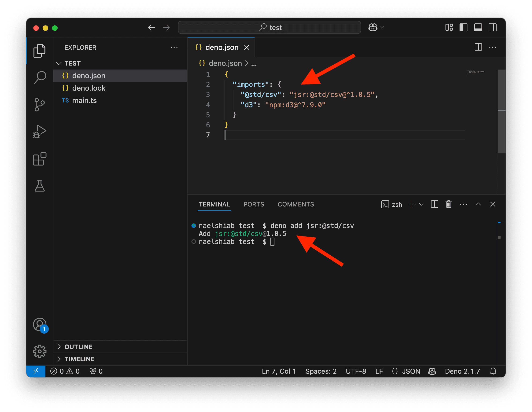Image resolution: width=532 pixels, height=412 pixels.
Task: Click Ln 7, Col 1 status item
Action: (279, 371)
